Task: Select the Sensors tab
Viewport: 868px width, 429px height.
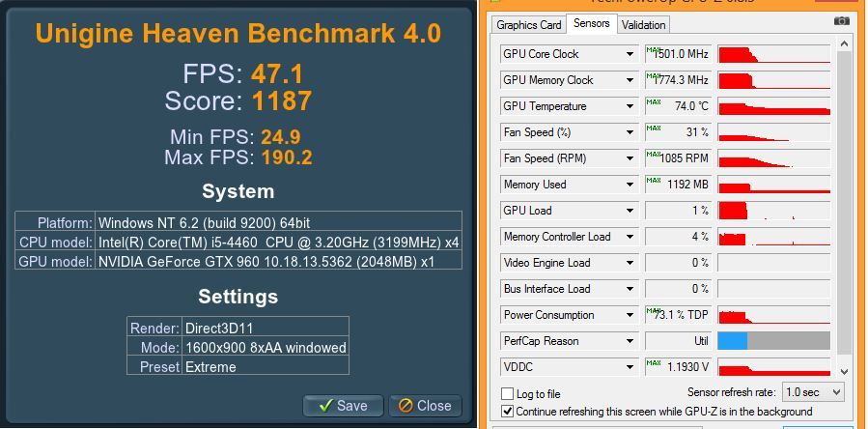Action: coord(591,24)
